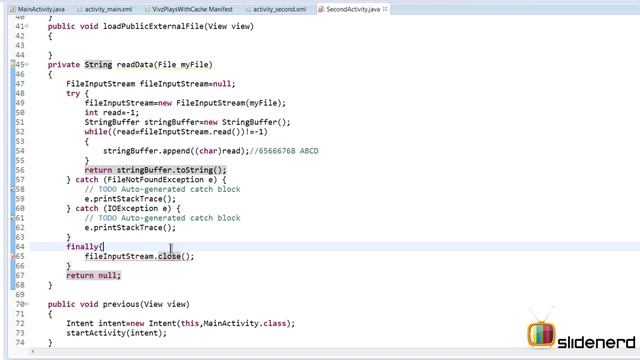Screen dimensions: 640x360
Task: Collapse the loadPublicExternalFile method fold at line 41
Action: [27, 26]
